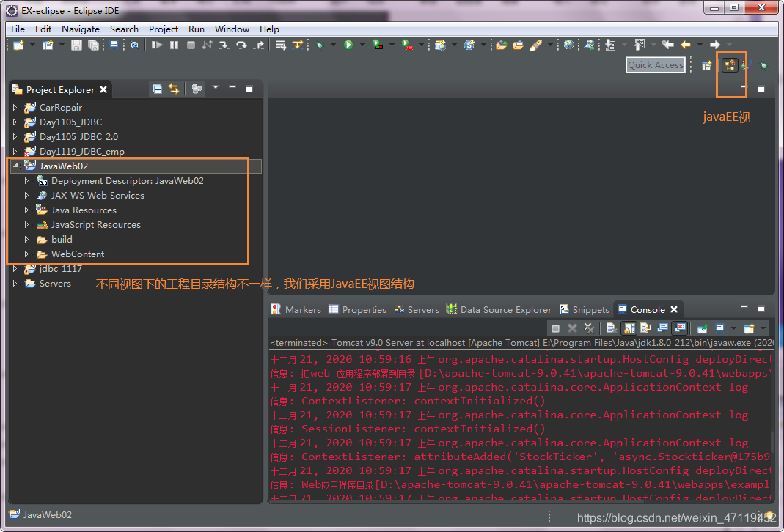784x532 pixels.
Task: Toggle Scroll Lock in Console toolbar
Action: (x=629, y=328)
